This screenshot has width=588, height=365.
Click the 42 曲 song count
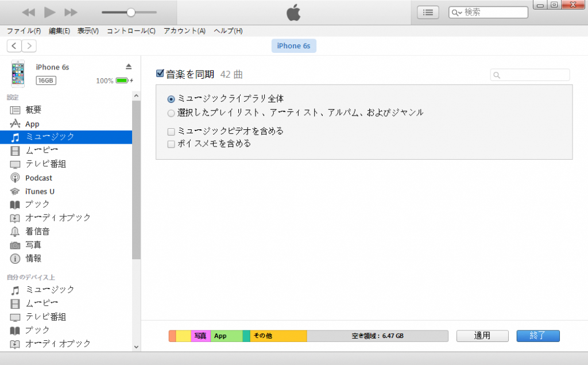[x=231, y=74]
